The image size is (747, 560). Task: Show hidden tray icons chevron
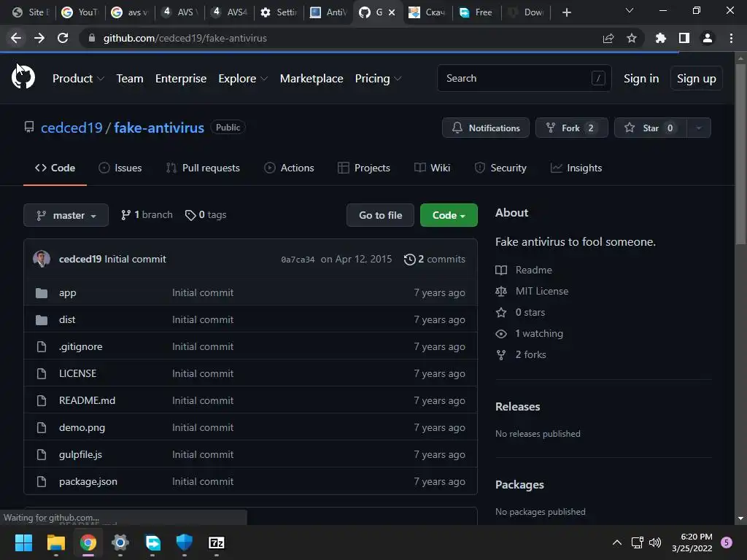[x=616, y=542]
